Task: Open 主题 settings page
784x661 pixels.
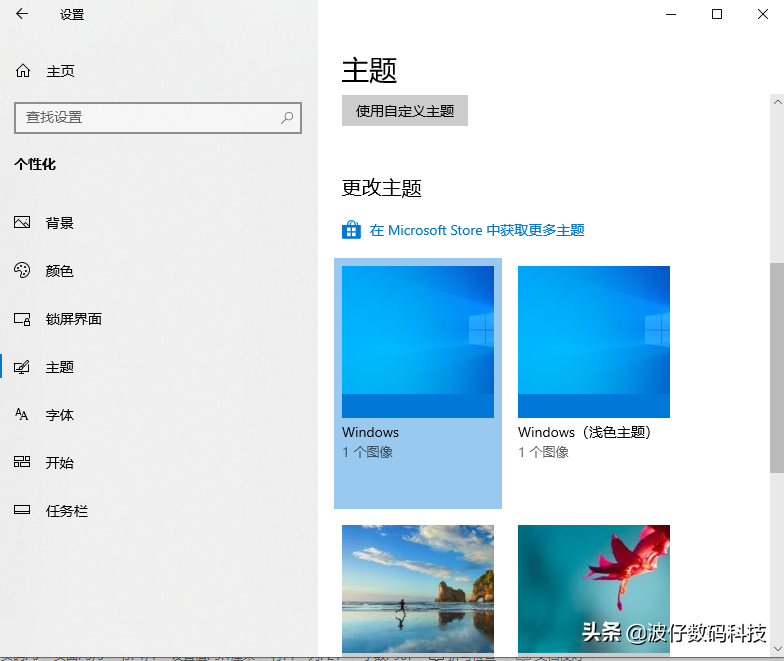Action: pos(60,367)
